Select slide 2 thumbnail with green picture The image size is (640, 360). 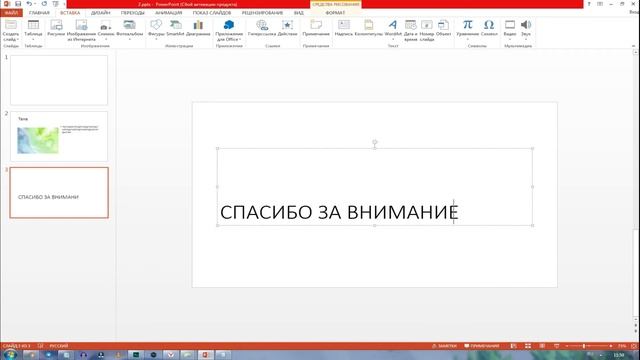(x=59, y=136)
